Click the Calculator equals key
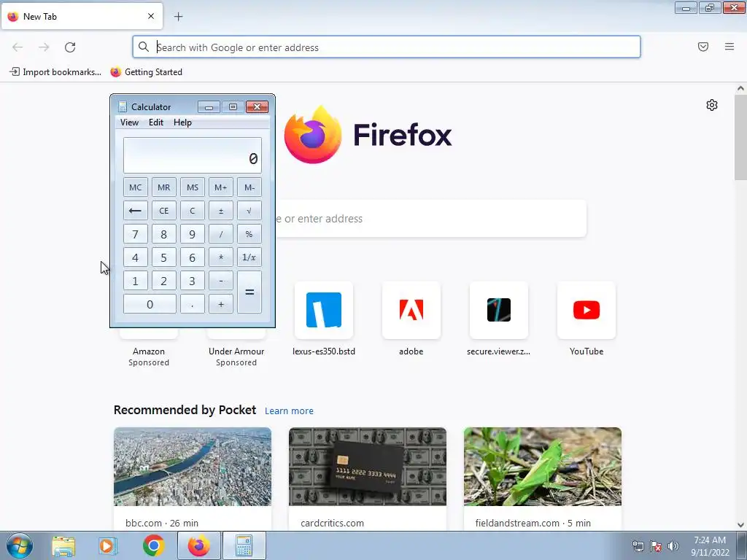Screen dimensions: 747x560 [249, 292]
